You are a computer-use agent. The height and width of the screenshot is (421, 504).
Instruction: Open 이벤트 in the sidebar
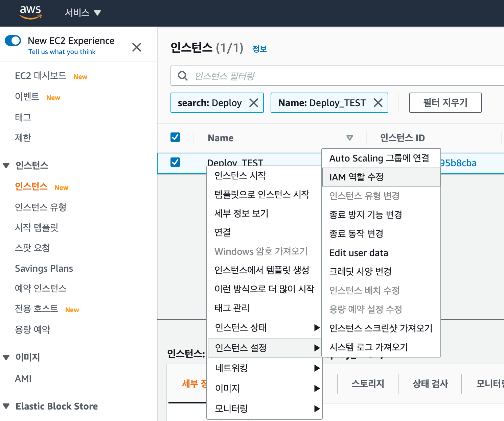27,97
